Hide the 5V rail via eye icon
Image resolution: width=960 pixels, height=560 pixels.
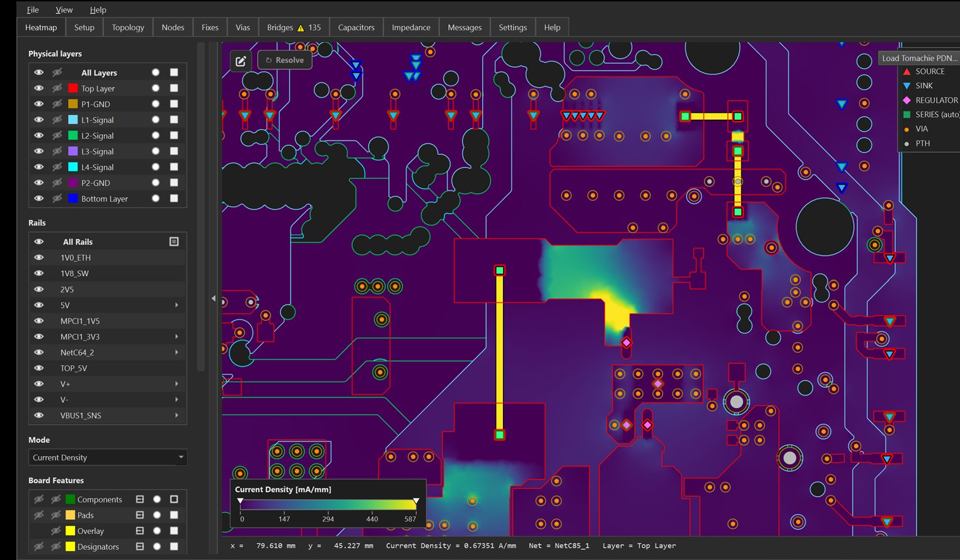tap(39, 305)
